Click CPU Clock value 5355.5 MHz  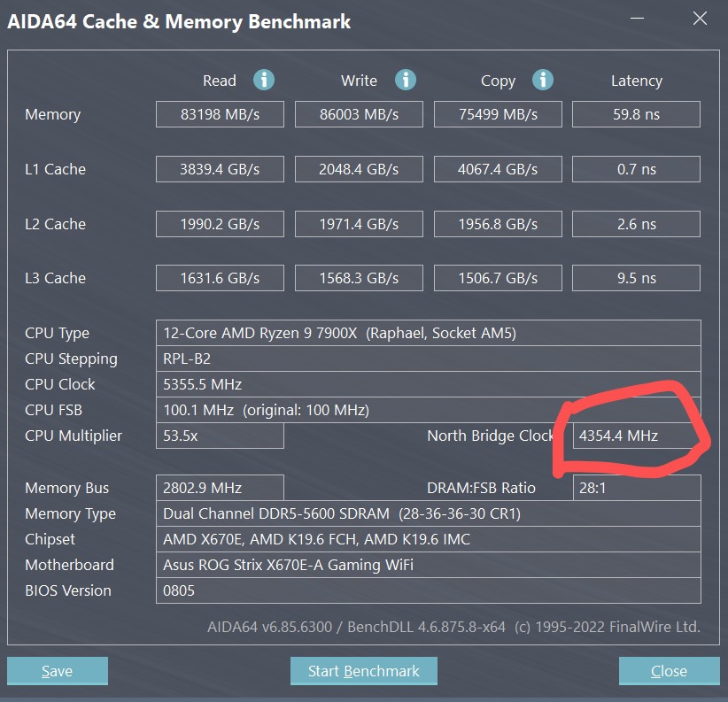(x=429, y=384)
